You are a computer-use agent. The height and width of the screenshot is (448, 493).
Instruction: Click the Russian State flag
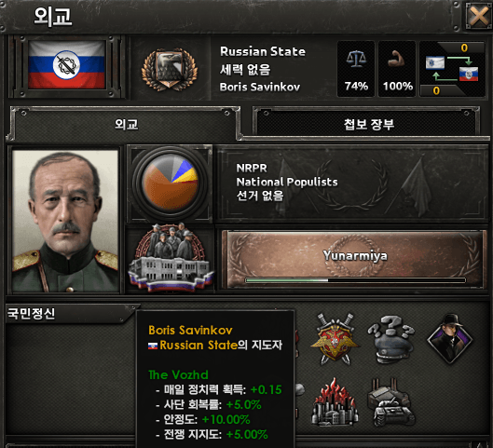(x=67, y=65)
